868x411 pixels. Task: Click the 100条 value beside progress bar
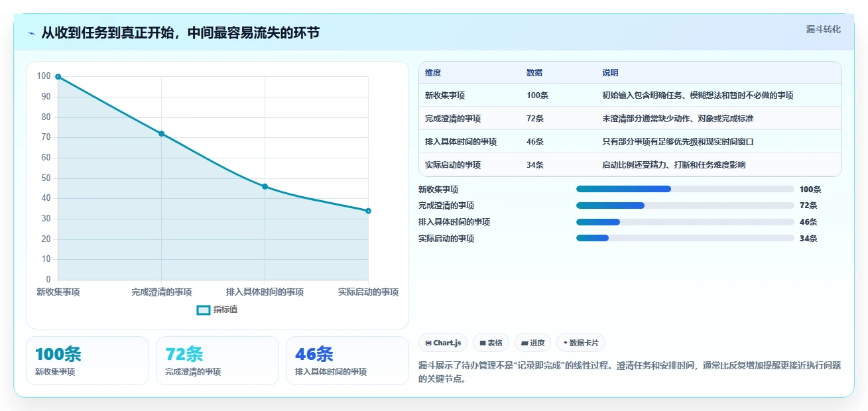click(x=810, y=190)
